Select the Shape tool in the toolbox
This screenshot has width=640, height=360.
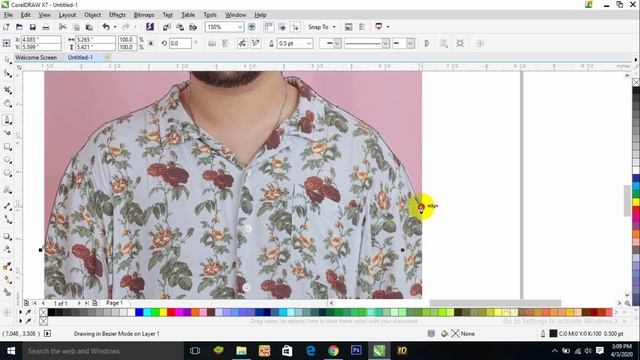click(x=7, y=74)
